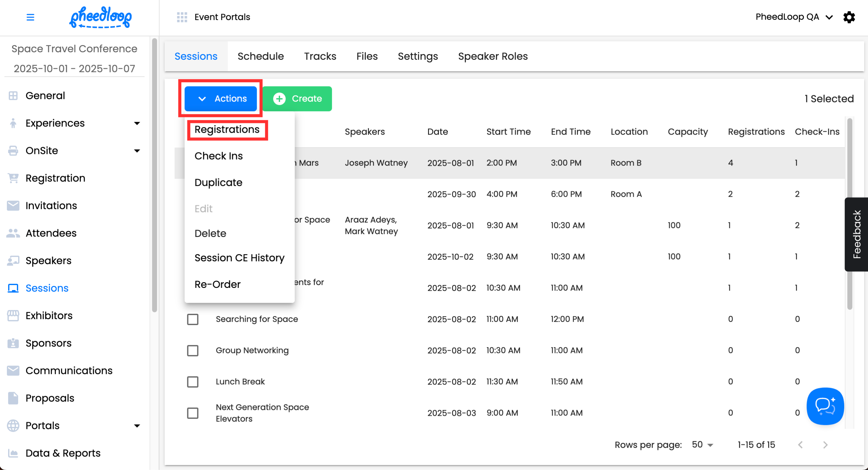Image resolution: width=868 pixels, height=470 pixels.
Task: Check the Lunch Break session checkbox
Action: [x=193, y=381]
